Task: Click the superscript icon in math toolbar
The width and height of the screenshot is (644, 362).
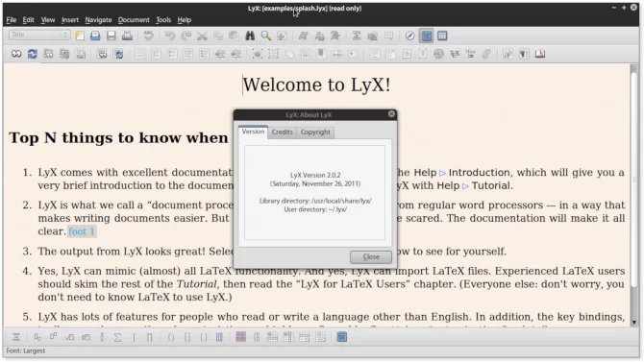Action: coord(54,337)
